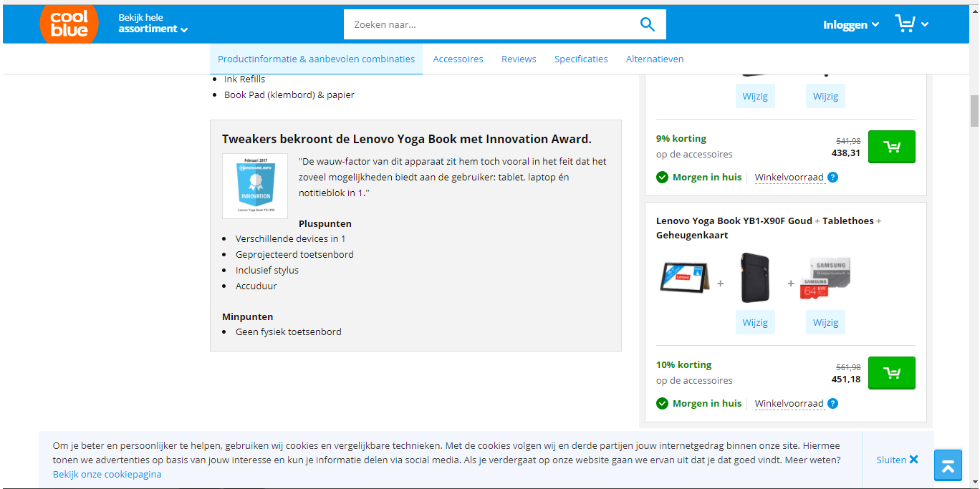Add the 451,18 bundle to cart
980x489 pixels.
pyautogui.click(x=892, y=373)
